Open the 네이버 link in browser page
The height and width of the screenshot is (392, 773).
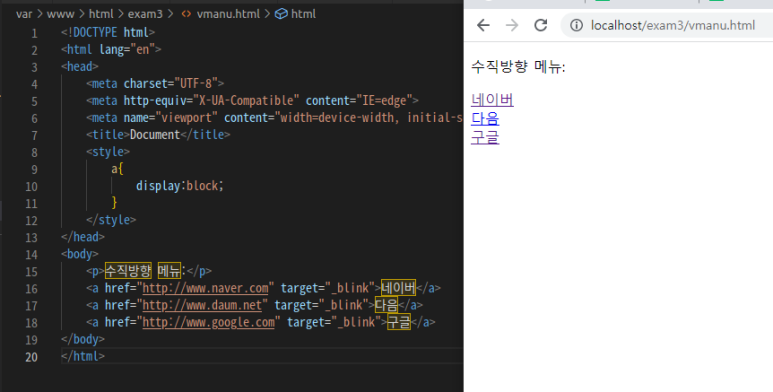pyautogui.click(x=492, y=100)
